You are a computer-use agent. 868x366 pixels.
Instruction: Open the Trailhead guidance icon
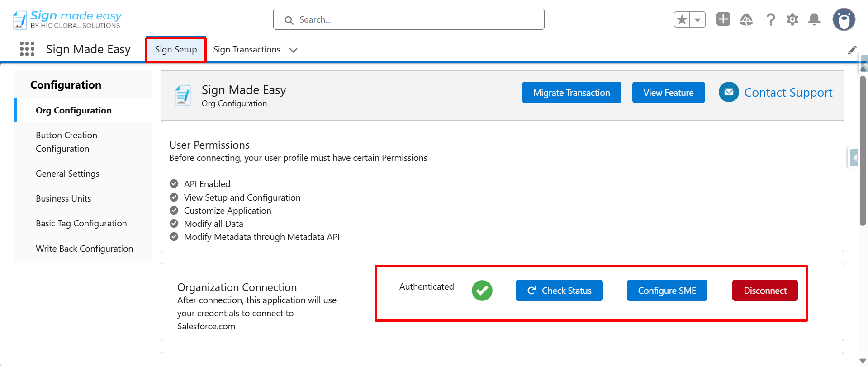(746, 19)
